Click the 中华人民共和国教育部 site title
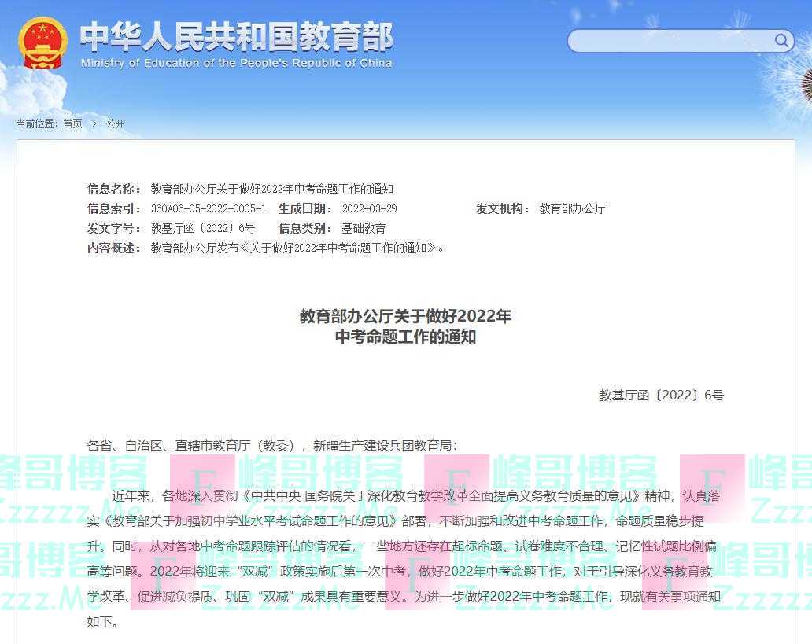The height and width of the screenshot is (644, 812). click(235, 35)
